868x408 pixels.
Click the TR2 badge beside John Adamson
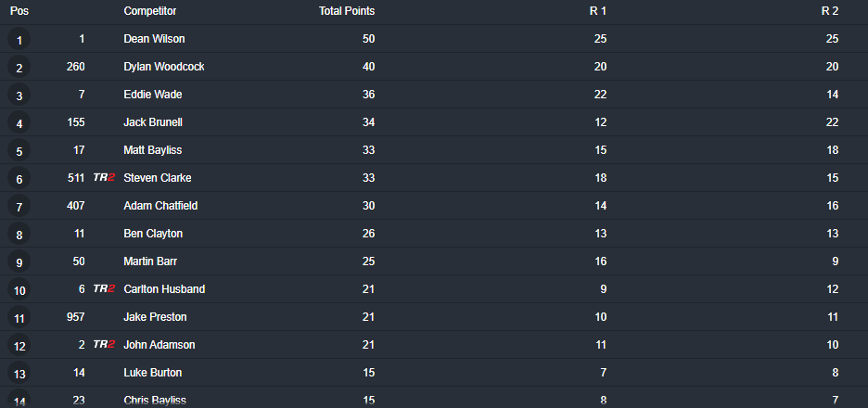[x=104, y=345]
